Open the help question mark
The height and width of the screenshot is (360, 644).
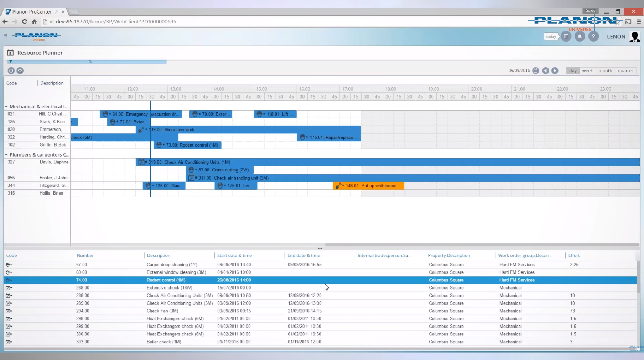pos(593,36)
